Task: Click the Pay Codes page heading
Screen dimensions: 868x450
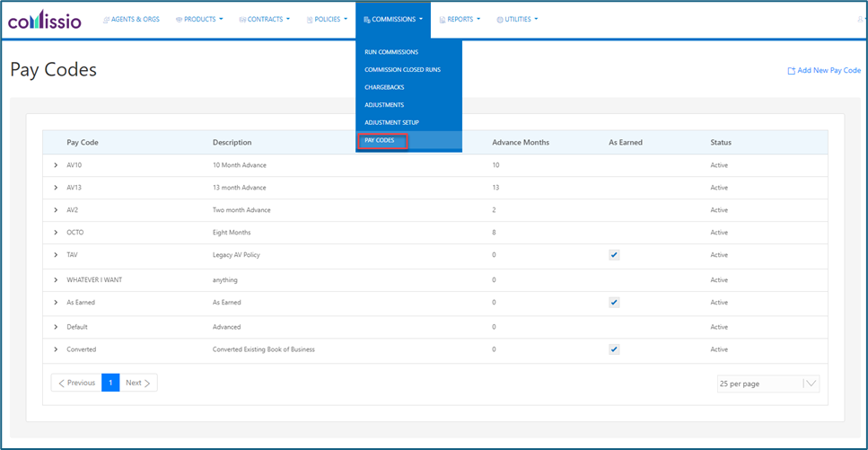Action: point(53,70)
